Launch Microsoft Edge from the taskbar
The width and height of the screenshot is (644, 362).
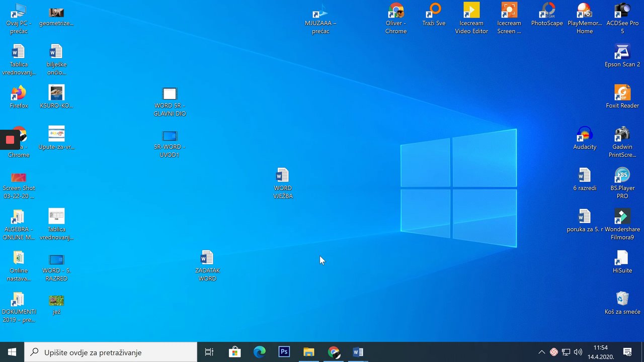coord(259,352)
